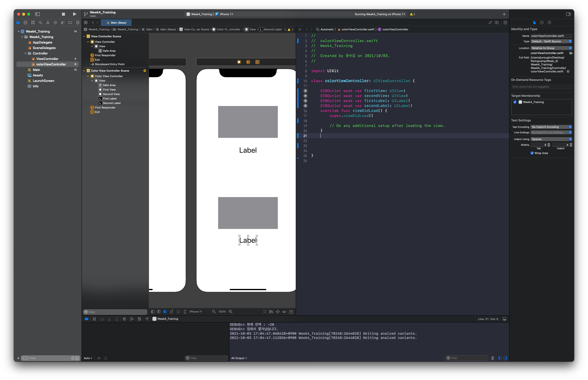Click the document outline Filter field

(x=115, y=312)
